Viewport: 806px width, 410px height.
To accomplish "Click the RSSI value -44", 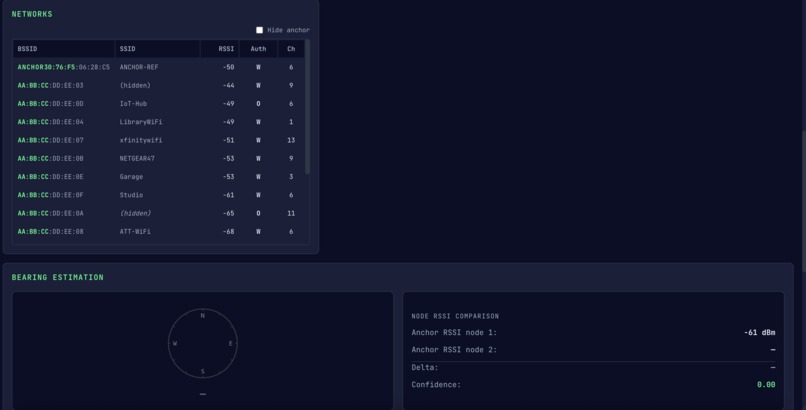I will (228, 86).
